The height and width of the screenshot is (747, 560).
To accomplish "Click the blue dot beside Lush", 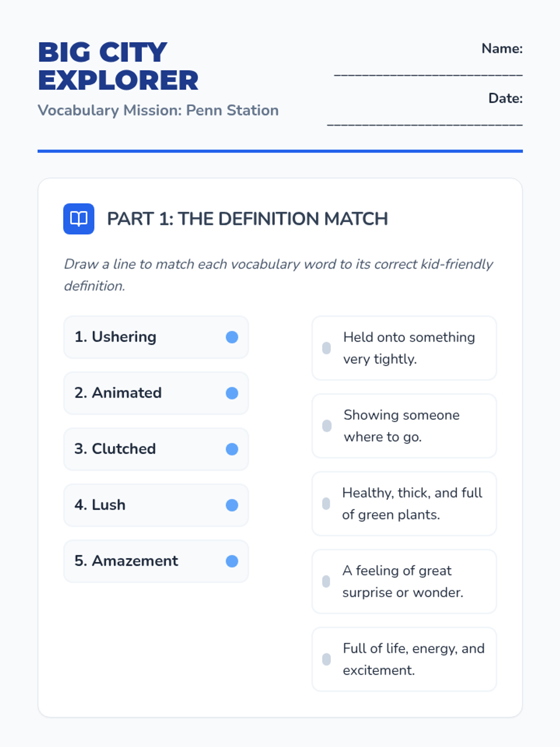I will pos(232,505).
